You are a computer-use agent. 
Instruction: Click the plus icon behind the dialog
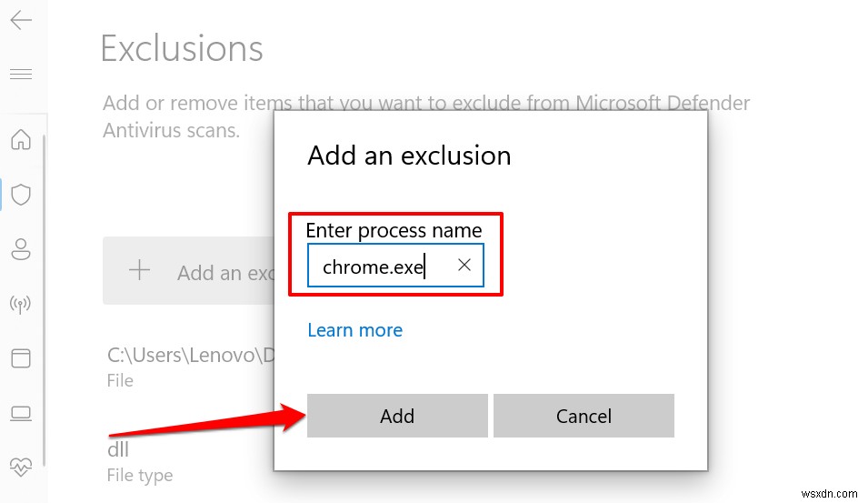[x=139, y=270]
